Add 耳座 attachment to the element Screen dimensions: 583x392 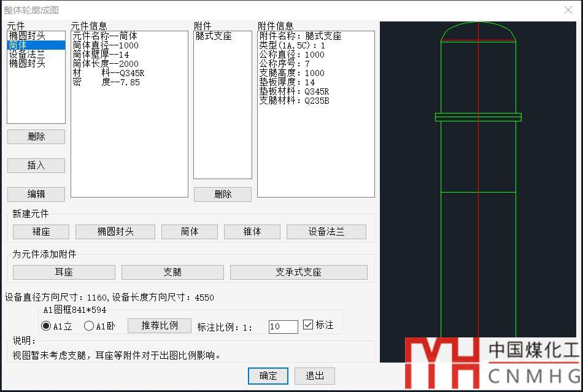[x=64, y=272]
